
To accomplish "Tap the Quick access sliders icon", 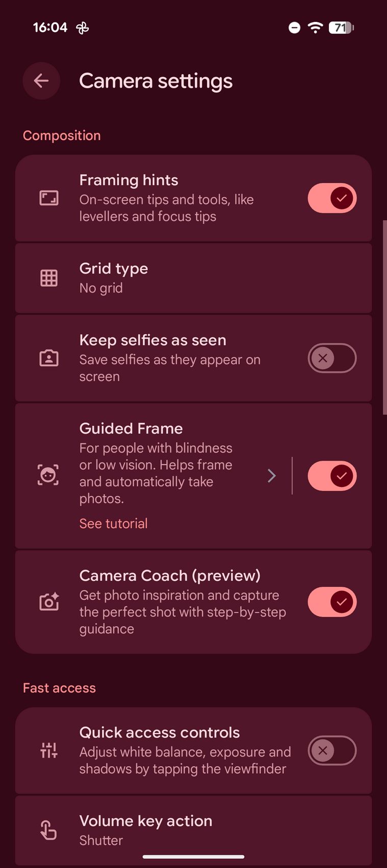I will tap(49, 750).
